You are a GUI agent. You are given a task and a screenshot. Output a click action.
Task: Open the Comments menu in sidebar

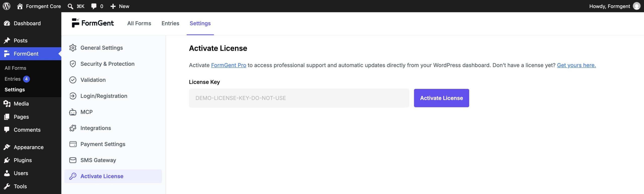click(x=27, y=130)
